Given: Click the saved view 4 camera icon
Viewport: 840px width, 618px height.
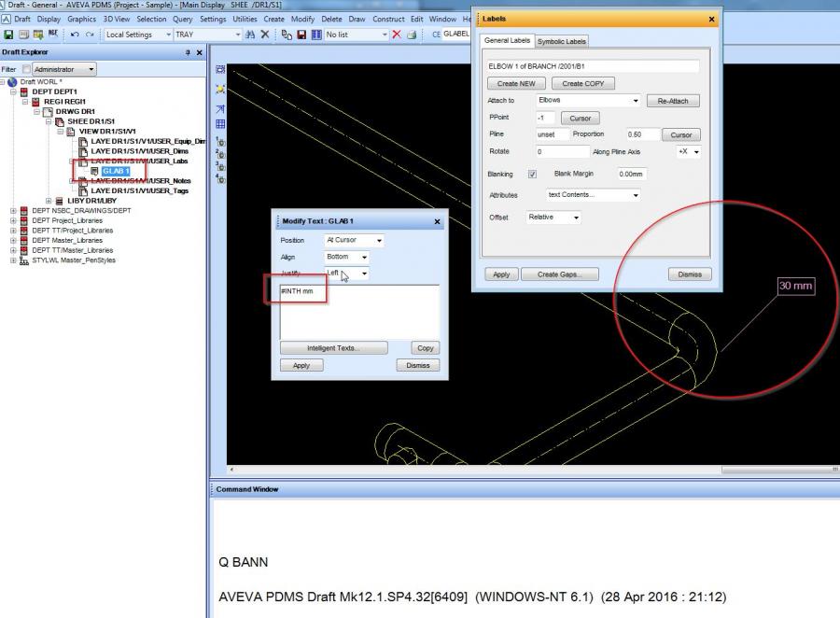Looking at the screenshot, I should (x=220, y=179).
